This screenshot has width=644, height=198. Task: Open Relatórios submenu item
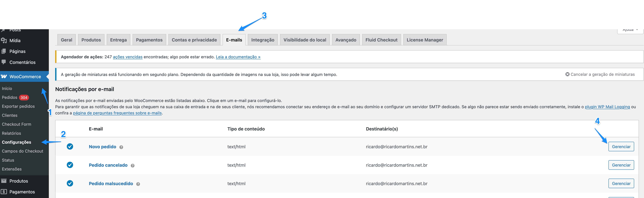[11, 133]
